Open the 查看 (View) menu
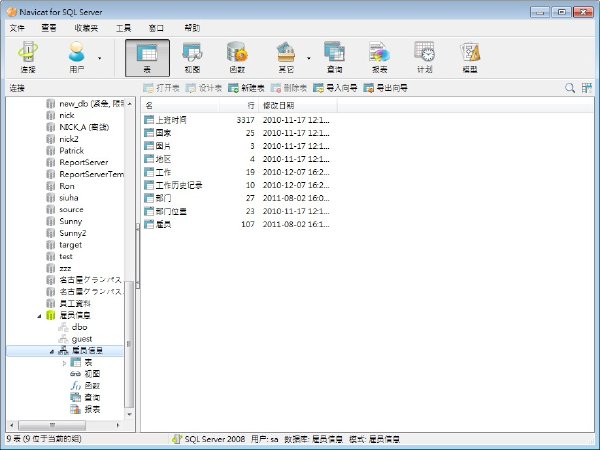Image resolution: width=600 pixels, height=450 pixels. (x=49, y=28)
